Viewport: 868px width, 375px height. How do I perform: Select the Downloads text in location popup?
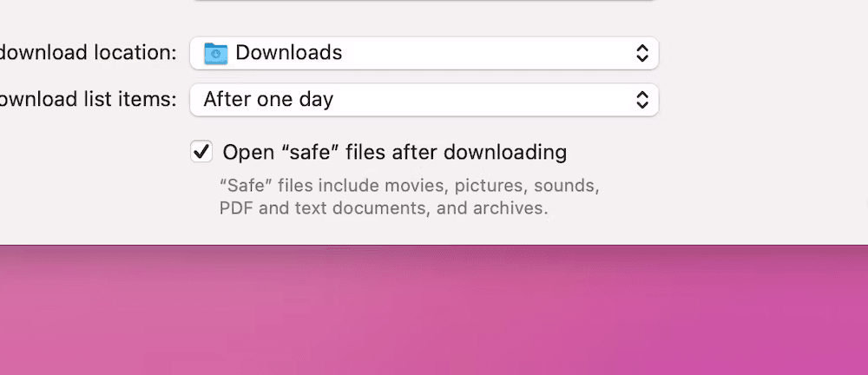[x=288, y=53]
